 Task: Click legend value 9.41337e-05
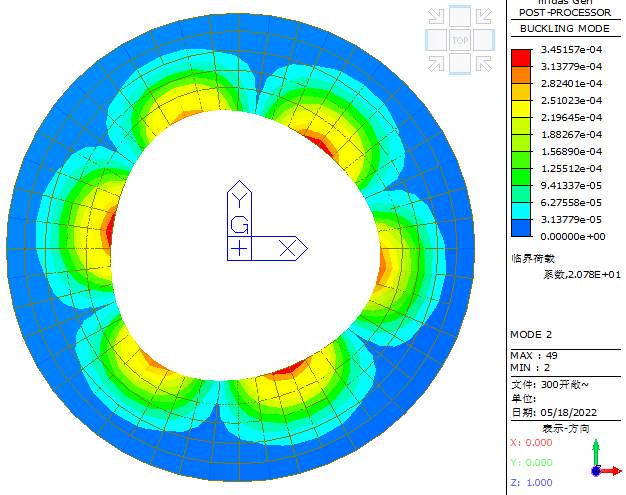(x=571, y=186)
